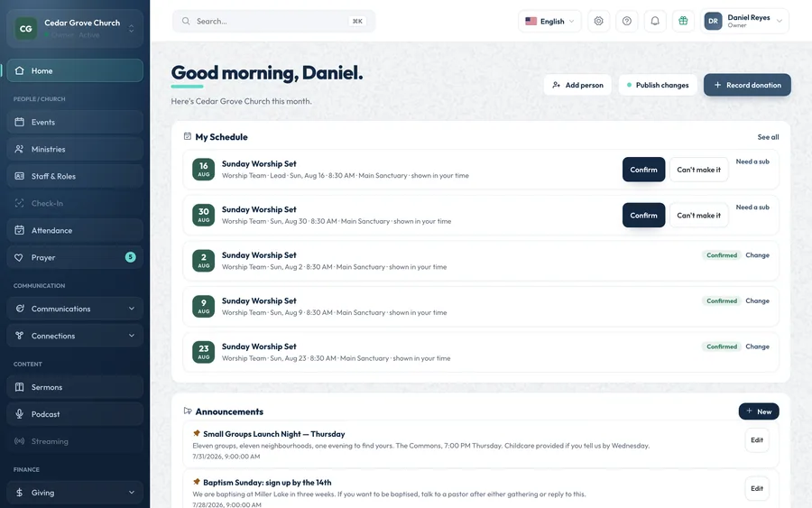Go to Home in the sidebar
This screenshot has height=508, width=812.
[x=75, y=70]
